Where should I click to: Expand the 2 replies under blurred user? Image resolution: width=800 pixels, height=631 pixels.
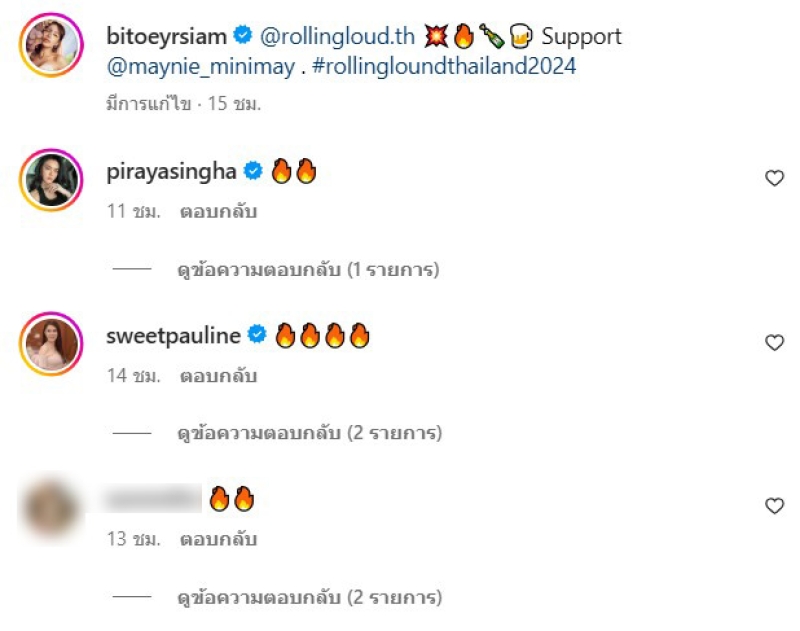(310, 597)
